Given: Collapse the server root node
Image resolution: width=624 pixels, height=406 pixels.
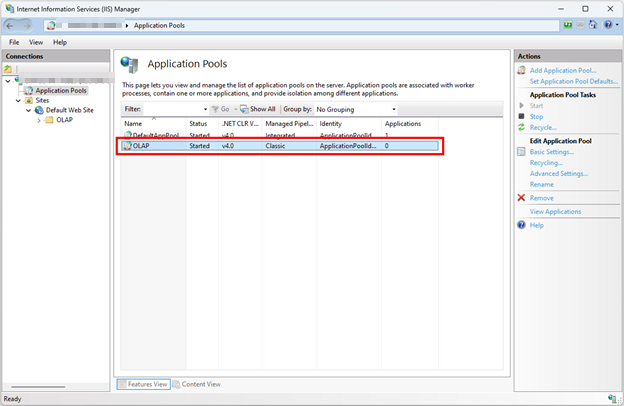Looking at the screenshot, I should pos(8,81).
